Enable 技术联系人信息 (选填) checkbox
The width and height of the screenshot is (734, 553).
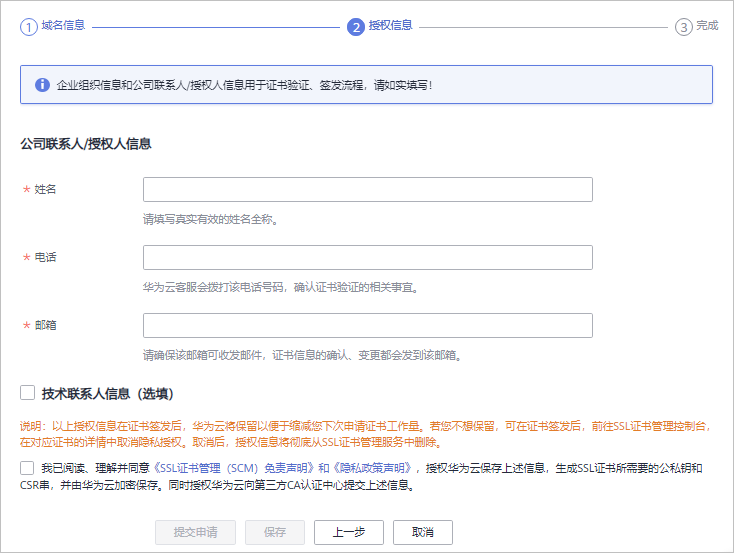coord(28,393)
